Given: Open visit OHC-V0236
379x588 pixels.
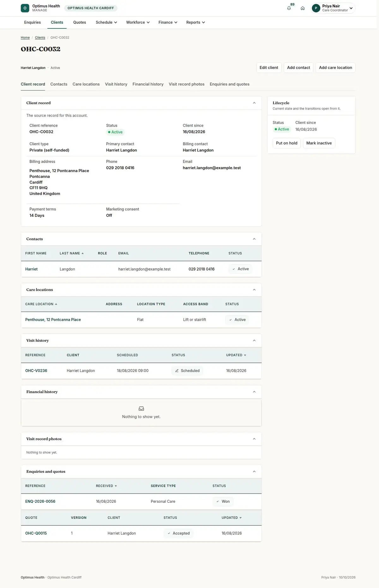Looking at the screenshot, I should point(36,371).
